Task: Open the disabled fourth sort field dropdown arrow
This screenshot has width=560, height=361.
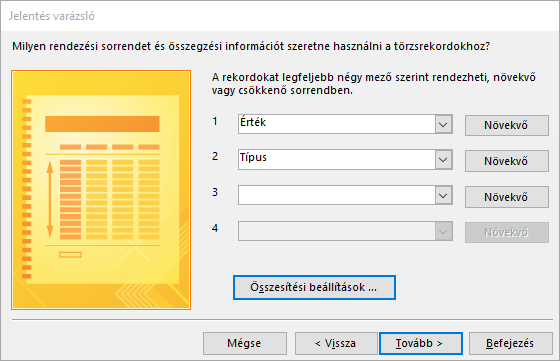Action: [443, 231]
